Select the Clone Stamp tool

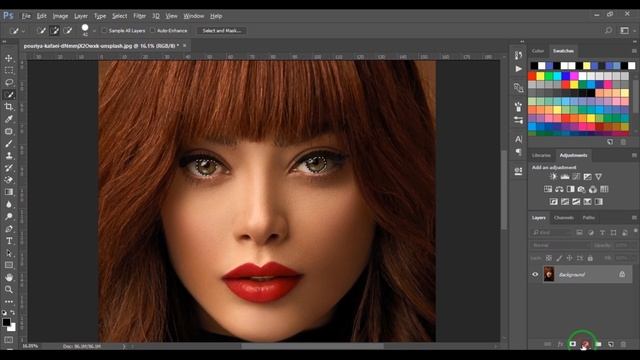(9, 156)
